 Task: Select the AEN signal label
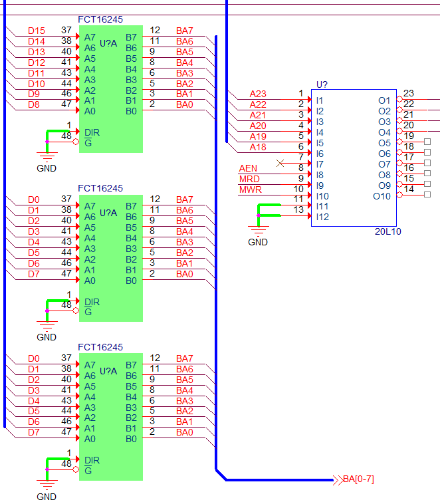(x=248, y=168)
